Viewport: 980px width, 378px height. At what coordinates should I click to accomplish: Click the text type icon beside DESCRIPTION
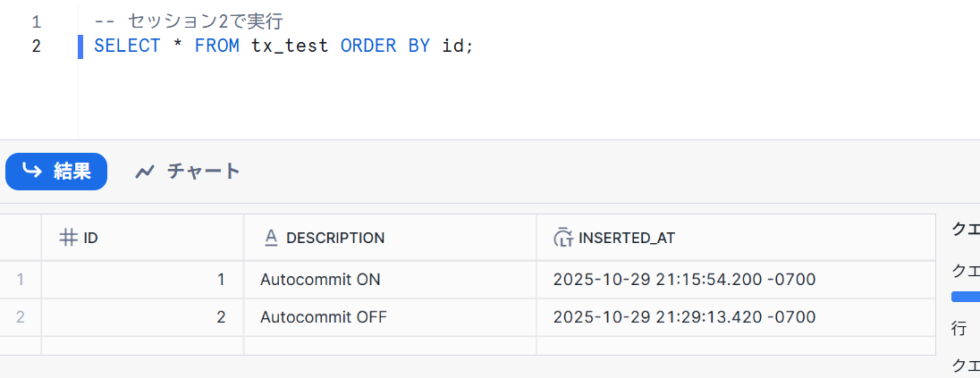click(271, 238)
